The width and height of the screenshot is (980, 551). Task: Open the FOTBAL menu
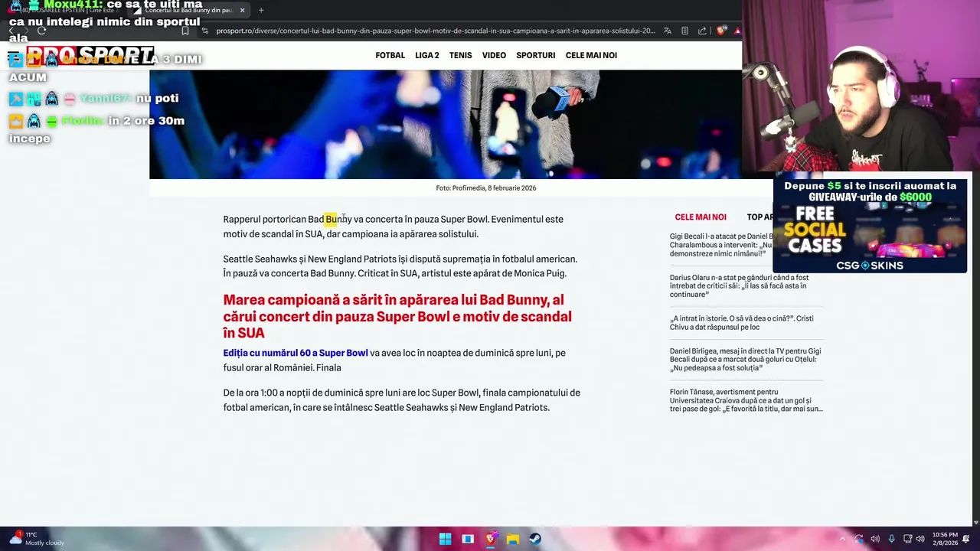pyautogui.click(x=390, y=55)
